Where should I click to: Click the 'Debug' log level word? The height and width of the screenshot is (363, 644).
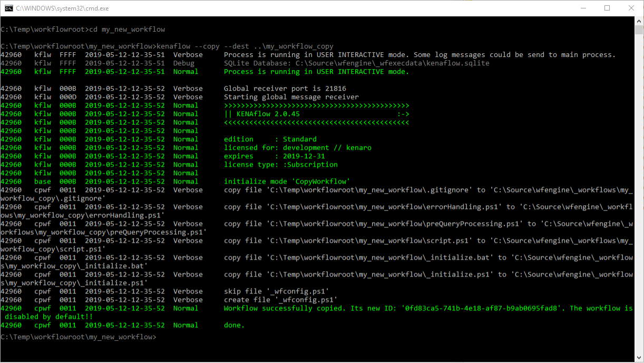click(x=184, y=63)
